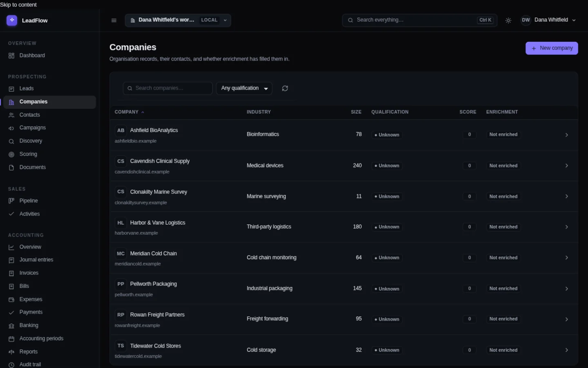Screen dimensions: 588x368
Task: Click the Skip to content link
Action: tap(18, 4)
